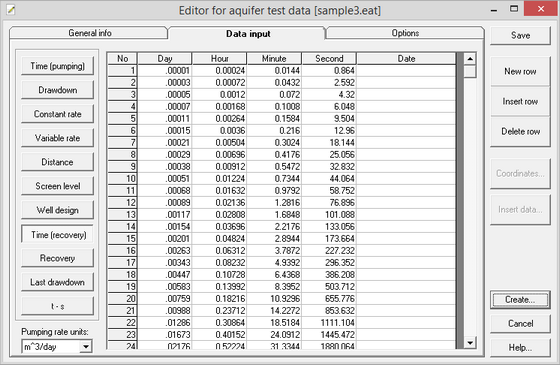Viewport: 560px width, 365px height.
Task: Select Hour cell 0.08232
Action: pyautogui.click(x=219, y=262)
